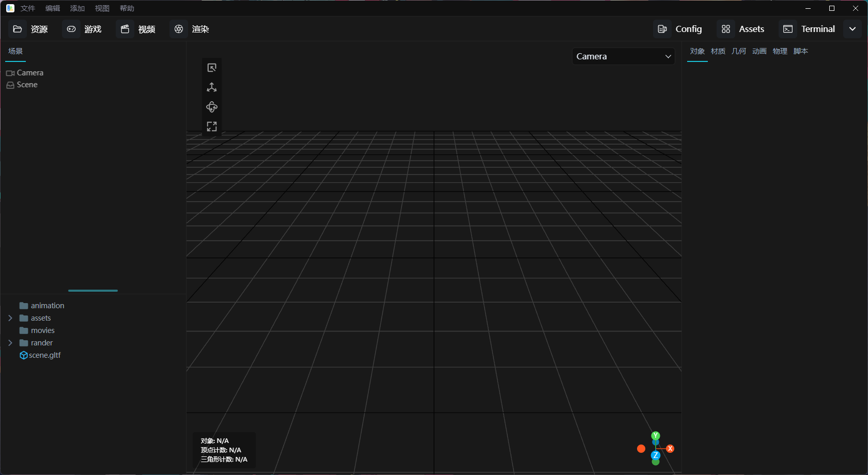The width and height of the screenshot is (868, 475).
Task: Open the 文件 menu
Action: click(28, 8)
